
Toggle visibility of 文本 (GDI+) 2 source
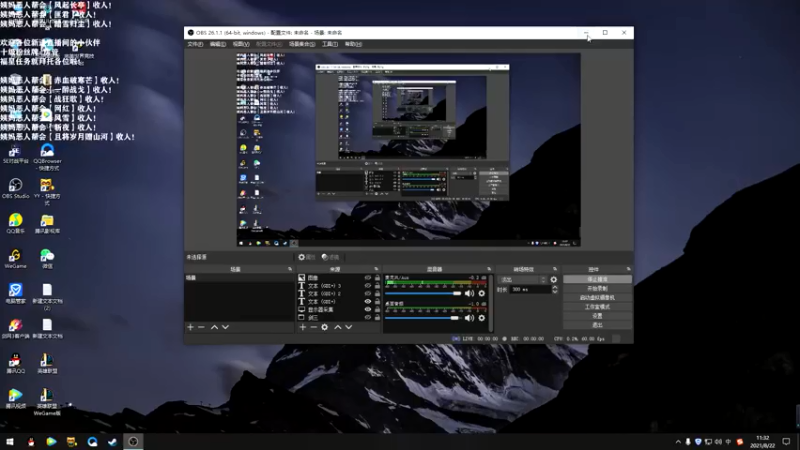click(367, 293)
